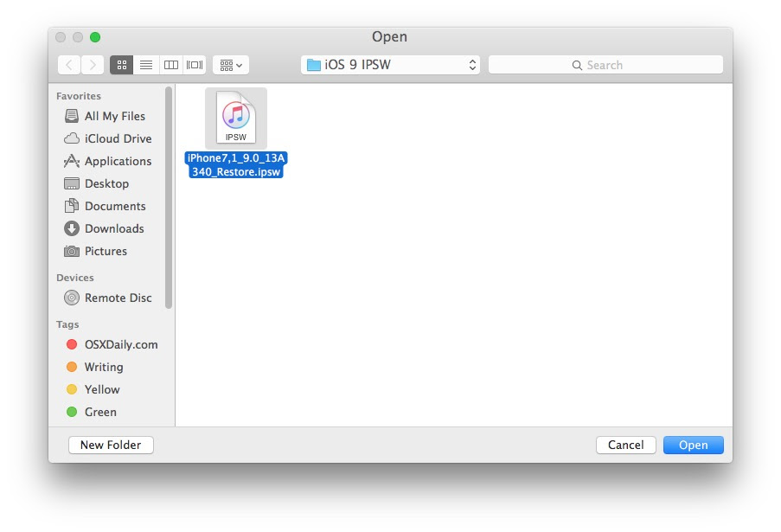Click the Pictures camera icon
781x532 pixels.
point(72,251)
